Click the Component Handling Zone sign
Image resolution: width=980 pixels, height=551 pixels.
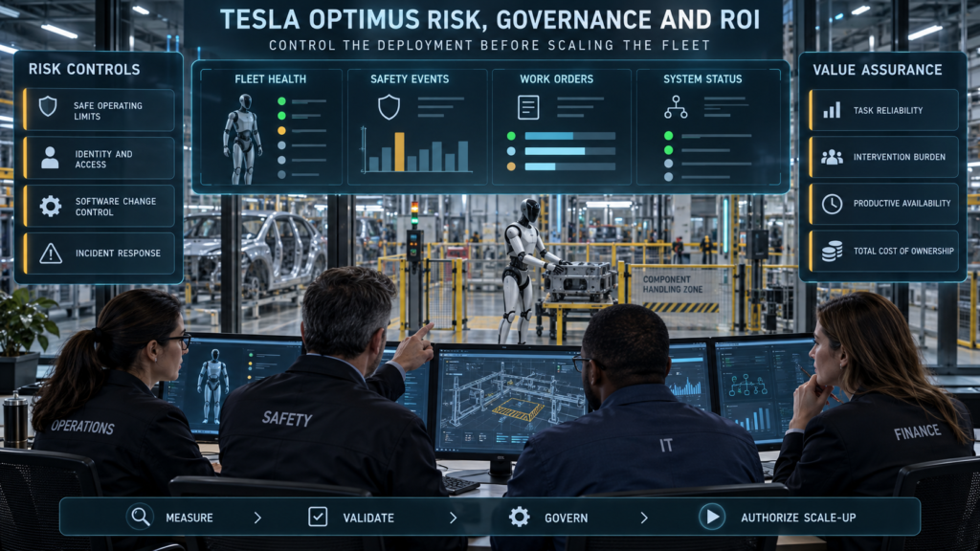[x=673, y=284]
